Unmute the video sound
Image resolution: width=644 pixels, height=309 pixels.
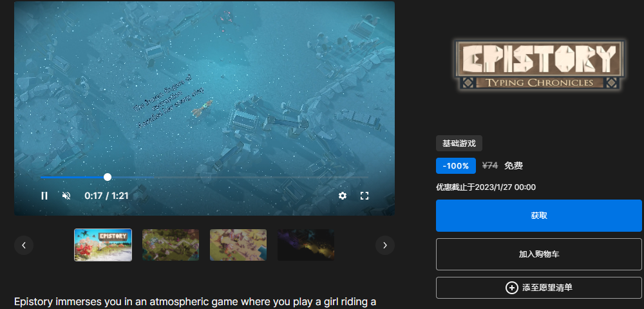tap(66, 196)
